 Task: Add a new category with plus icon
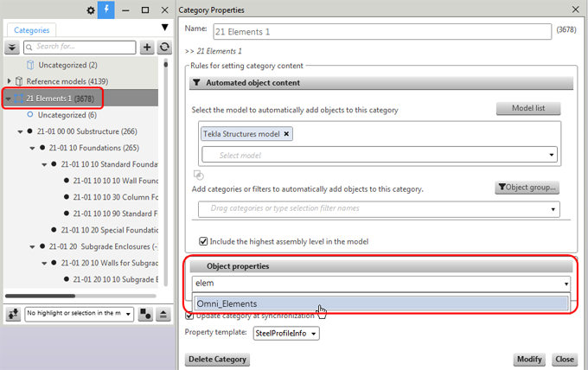click(x=148, y=47)
